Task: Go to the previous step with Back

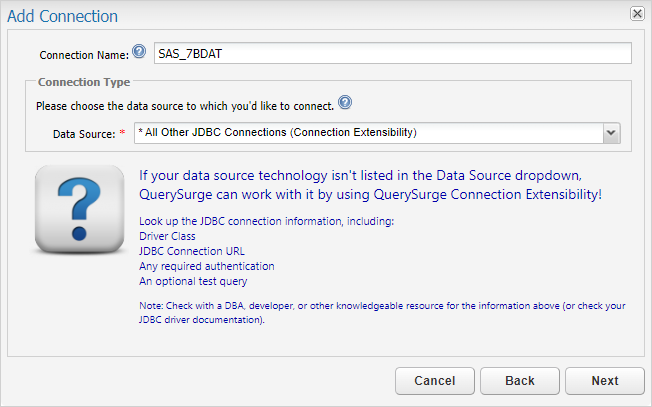Action: tap(519, 381)
